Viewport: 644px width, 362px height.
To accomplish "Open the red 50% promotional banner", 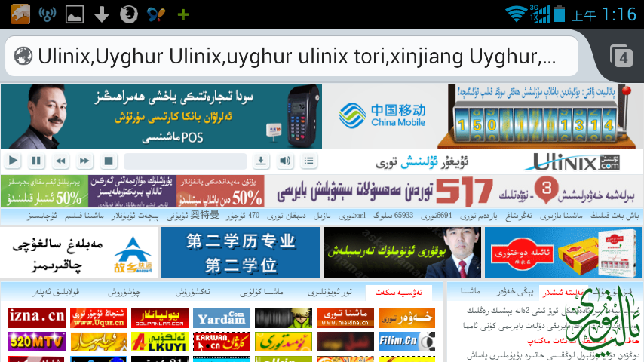I will click(220, 191).
